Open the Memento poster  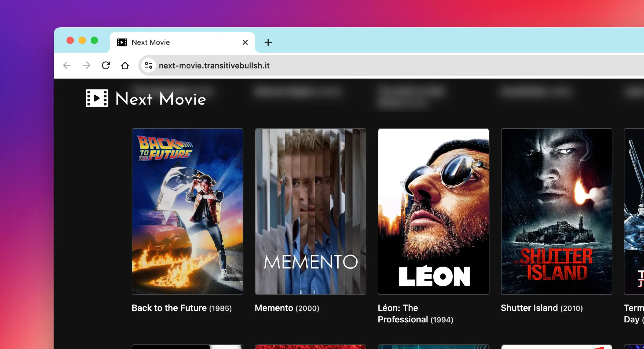tap(310, 212)
